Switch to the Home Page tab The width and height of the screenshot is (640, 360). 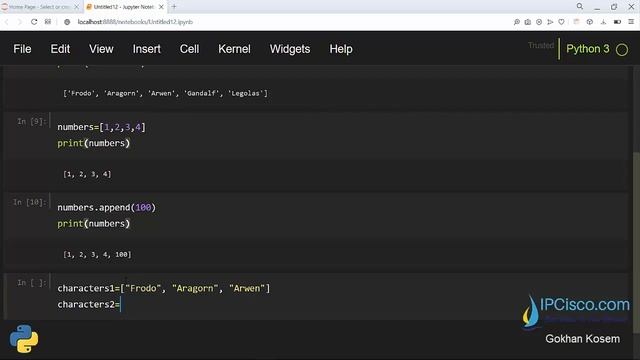pyautogui.click(x=40, y=7)
